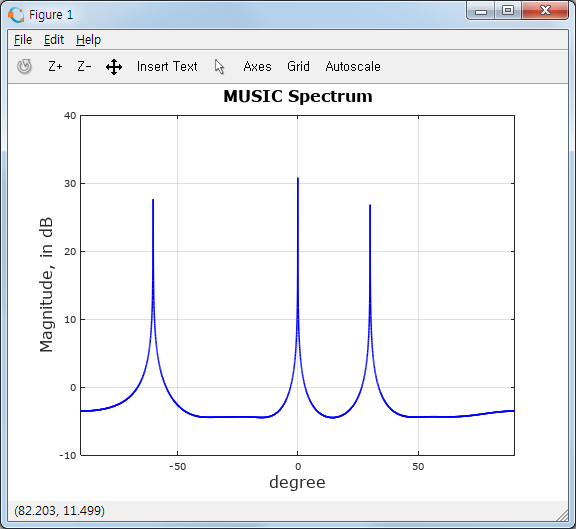Click the MUSIC Spectrum plot title
Image resolution: width=576 pixels, height=529 pixels.
click(x=298, y=97)
